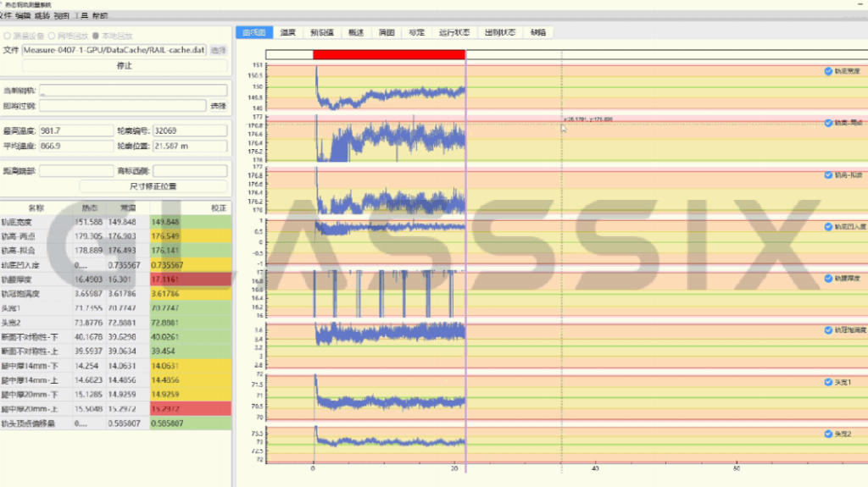Click the 热态 column header
Image resolution: width=868 pixels, height=487 pixels.
click(x=90, y=208)
